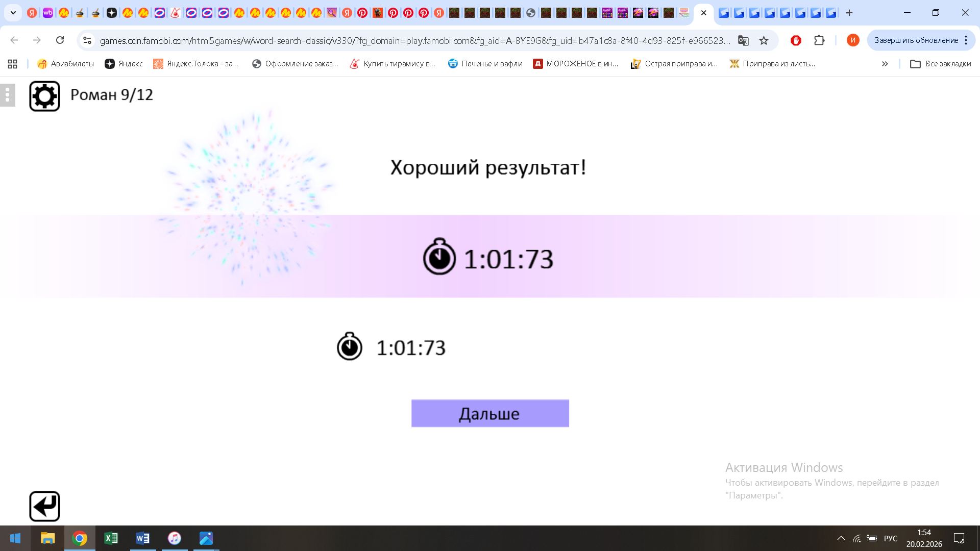Bookmark this page using the star icon
This screenshot has width=980, height=551.
click(x=764, y=40)
